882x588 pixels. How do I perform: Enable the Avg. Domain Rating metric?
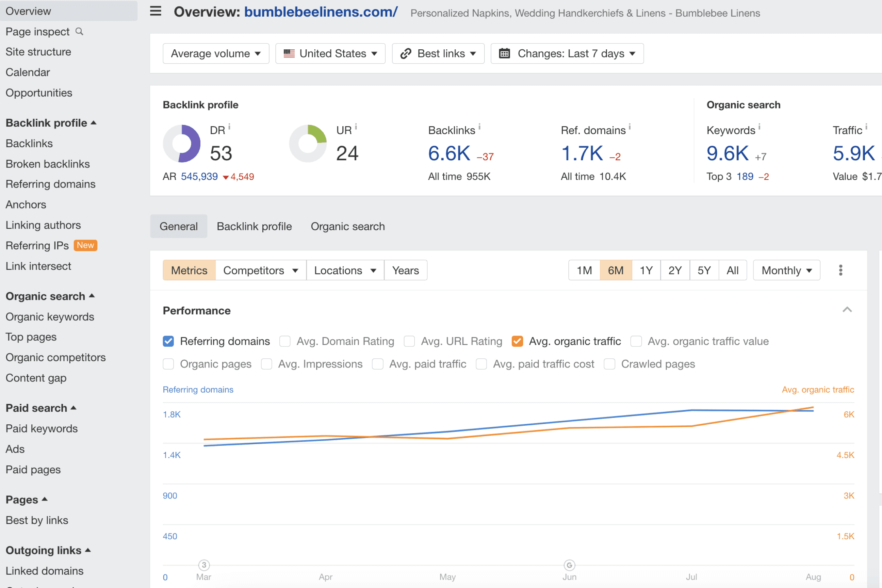285,341
